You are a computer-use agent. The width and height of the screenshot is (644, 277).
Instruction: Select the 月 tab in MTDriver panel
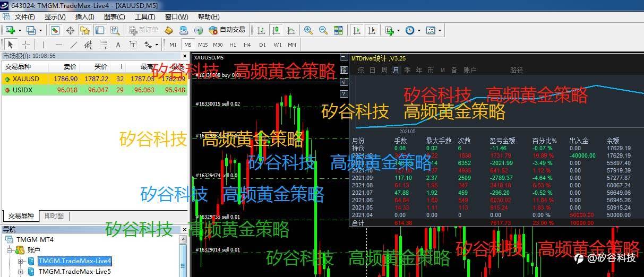click(x=396, y=70)
